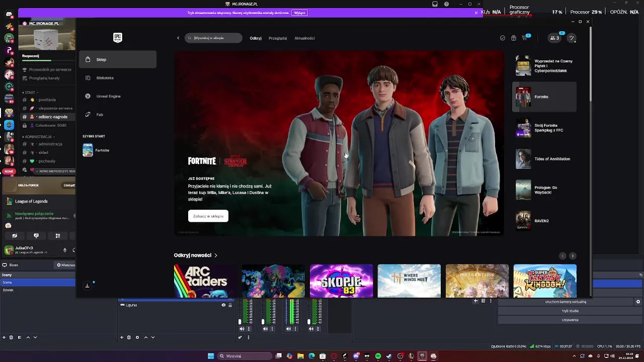Viewport: 644px width, 362px height.
Task: Open Discord direct messages home icon
Action: point(9,14)
